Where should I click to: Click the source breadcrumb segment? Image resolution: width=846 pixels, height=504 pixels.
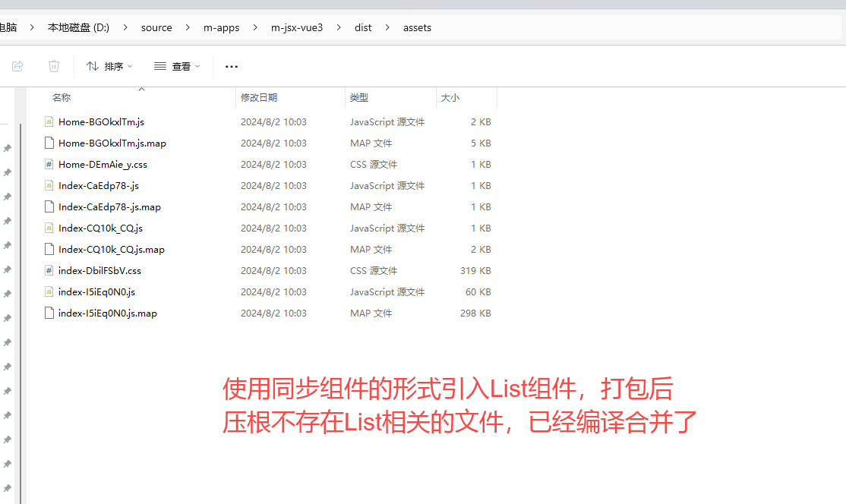(156, 27)
